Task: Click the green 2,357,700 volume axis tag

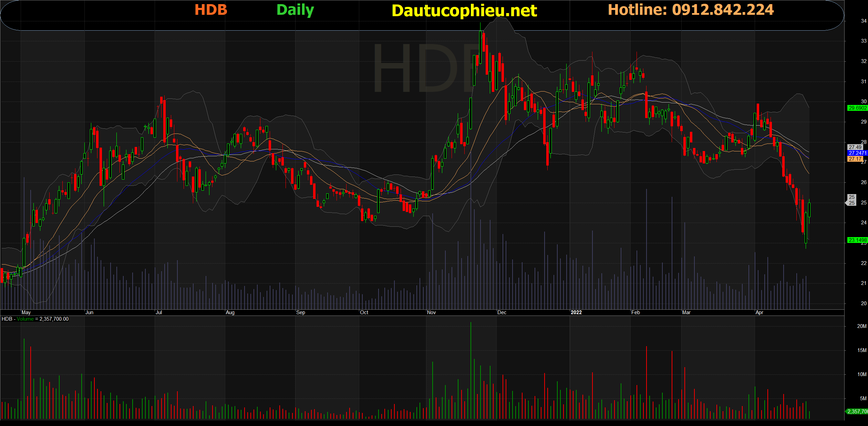Action: point(857,412)
